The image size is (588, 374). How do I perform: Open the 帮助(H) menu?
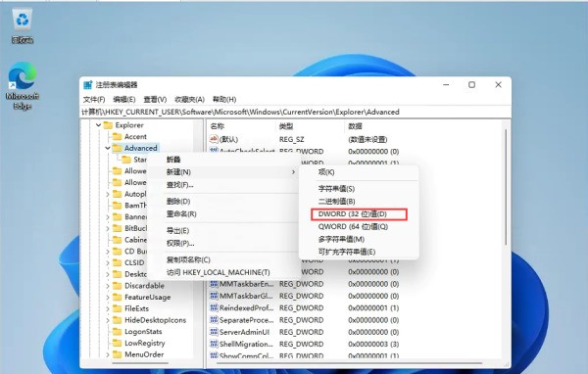click(x=224, y=99)
